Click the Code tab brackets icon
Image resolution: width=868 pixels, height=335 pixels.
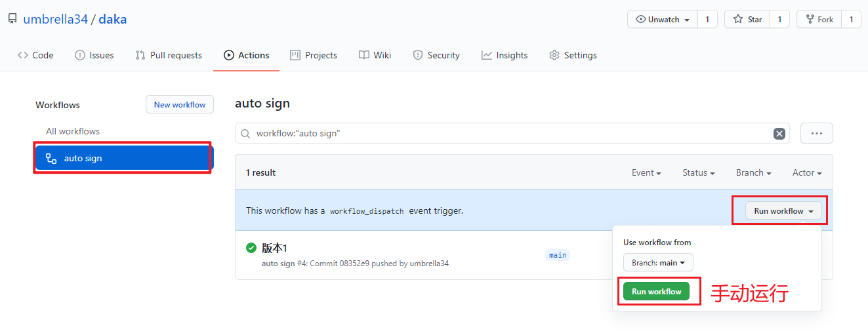pos(23,55)
